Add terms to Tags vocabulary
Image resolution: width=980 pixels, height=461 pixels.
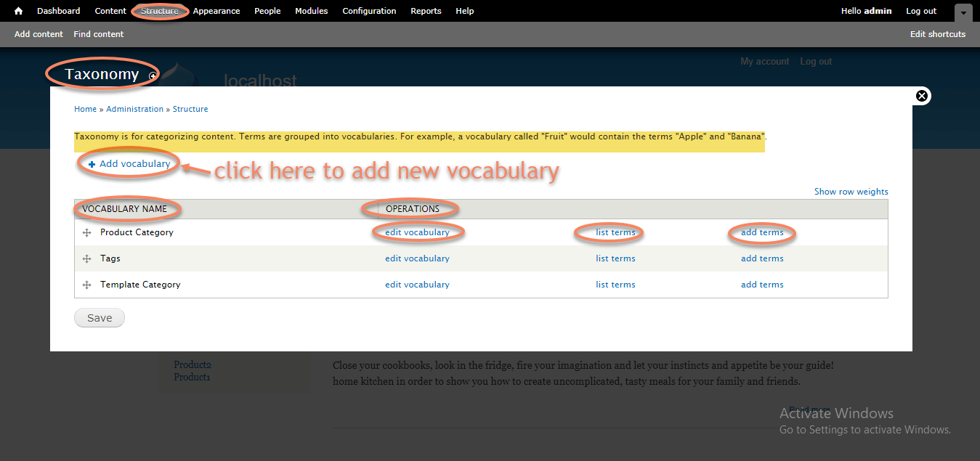point(762,258)
